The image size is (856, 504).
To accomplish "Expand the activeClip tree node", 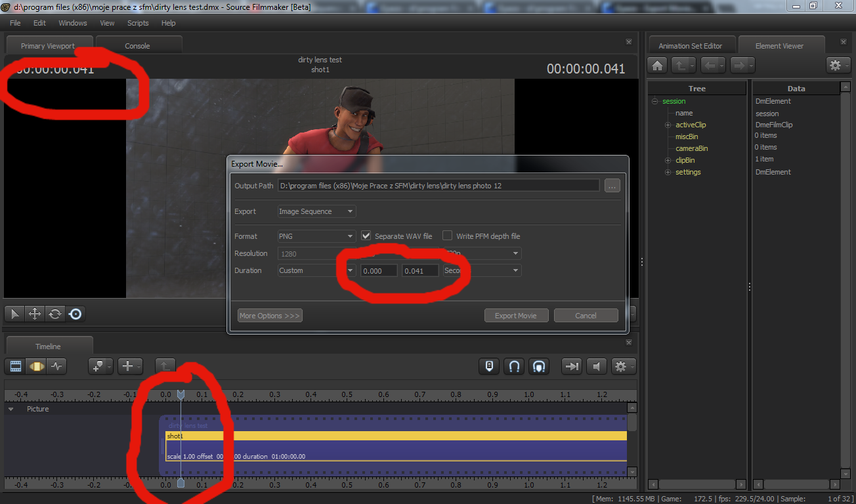I will coord(668,125).
